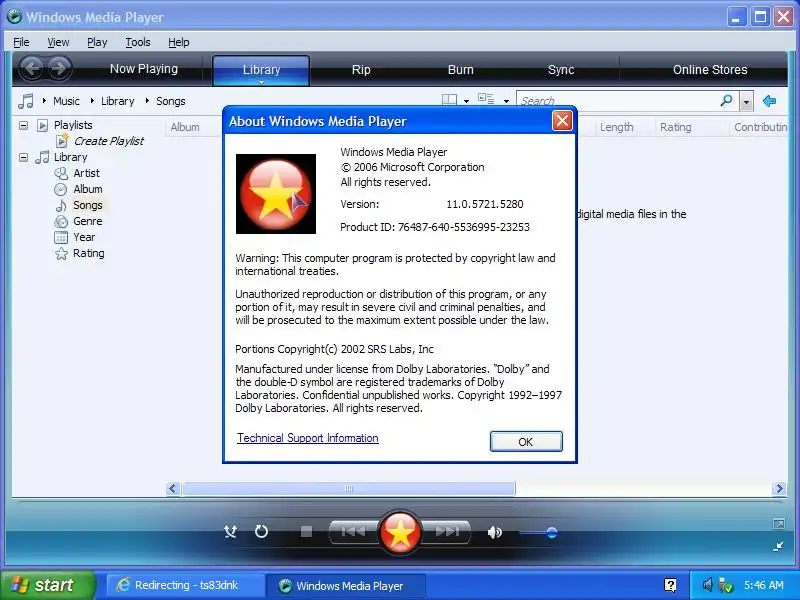Open the File menu
The width and height of the screenshot is (800, 600).
point(21,42)
